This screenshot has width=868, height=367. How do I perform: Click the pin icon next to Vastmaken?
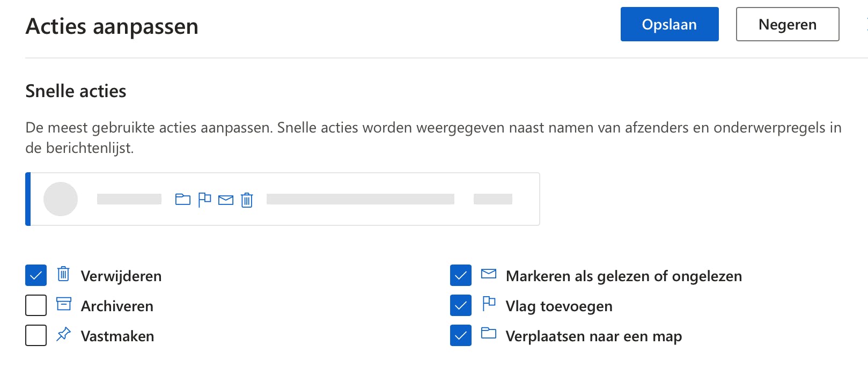pos(63,334)
